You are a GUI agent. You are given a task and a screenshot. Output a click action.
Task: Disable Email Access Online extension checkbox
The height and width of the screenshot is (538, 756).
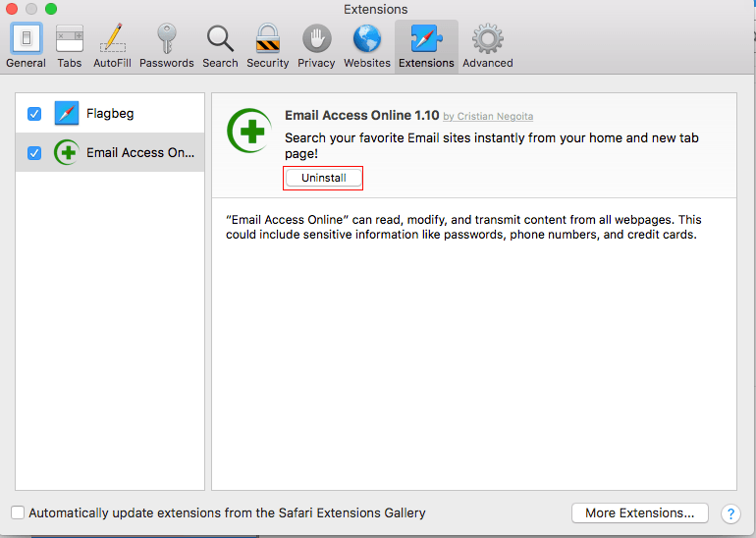pos(34,153)
